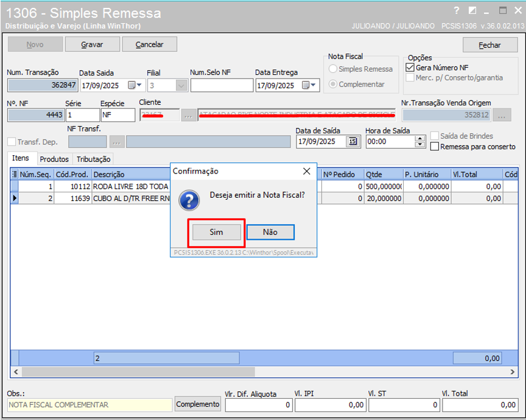Select the row indicator arrow for item 2

15,198
